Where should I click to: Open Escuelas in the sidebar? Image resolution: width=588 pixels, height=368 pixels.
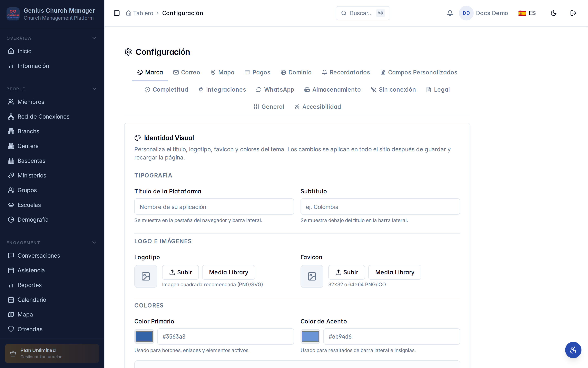(52, 205)
